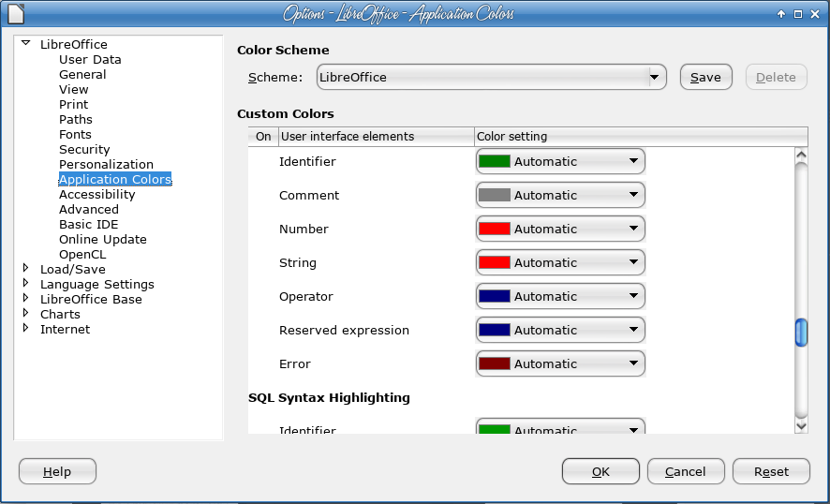Open the String color dropdown
Screen dimensions: 830x504
pyautogui.click(x=560, y=262)
